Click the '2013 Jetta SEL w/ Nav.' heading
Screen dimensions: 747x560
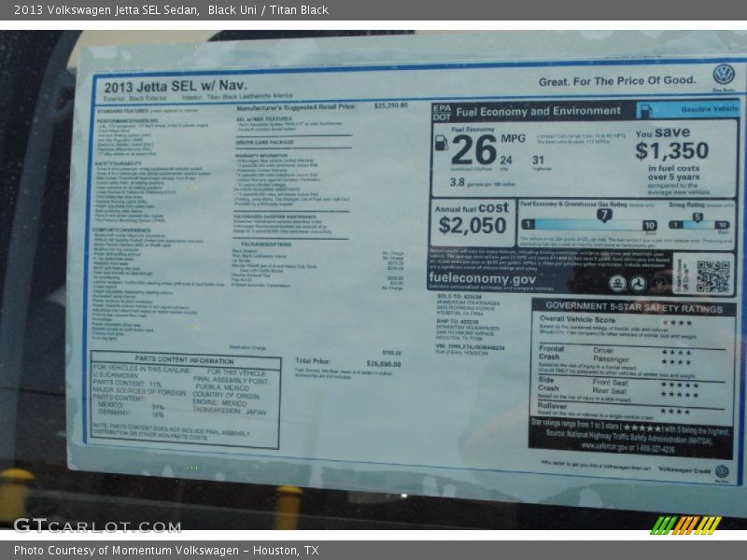[x=176, y=86]
